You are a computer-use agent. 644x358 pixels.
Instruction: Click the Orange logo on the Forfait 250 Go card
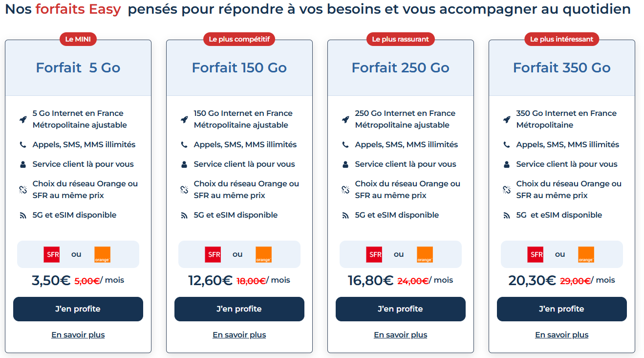tap(425, 254)
